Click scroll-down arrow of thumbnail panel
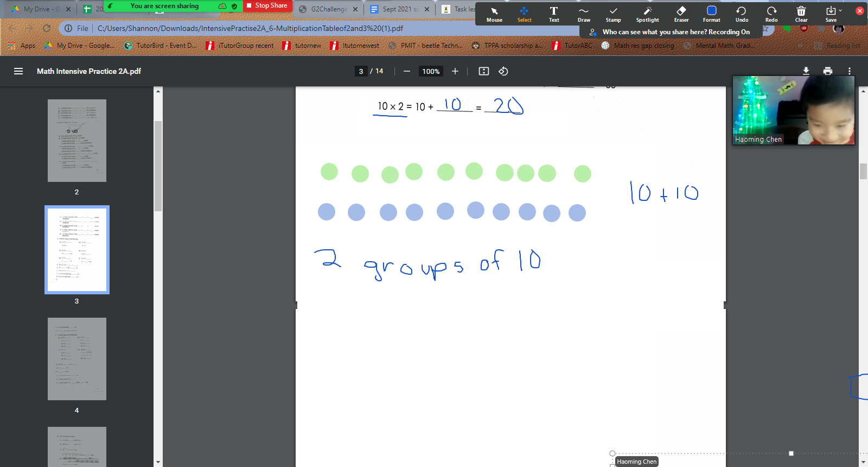This screenshot has width=868, height=467. click(x=158, y=463)
